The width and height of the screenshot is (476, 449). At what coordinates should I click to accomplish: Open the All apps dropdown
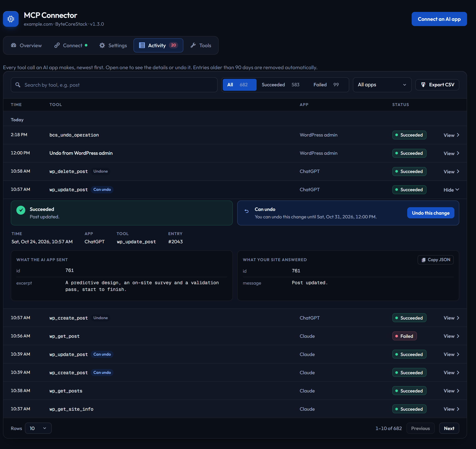pyautogui.click(x=382, y=85)
